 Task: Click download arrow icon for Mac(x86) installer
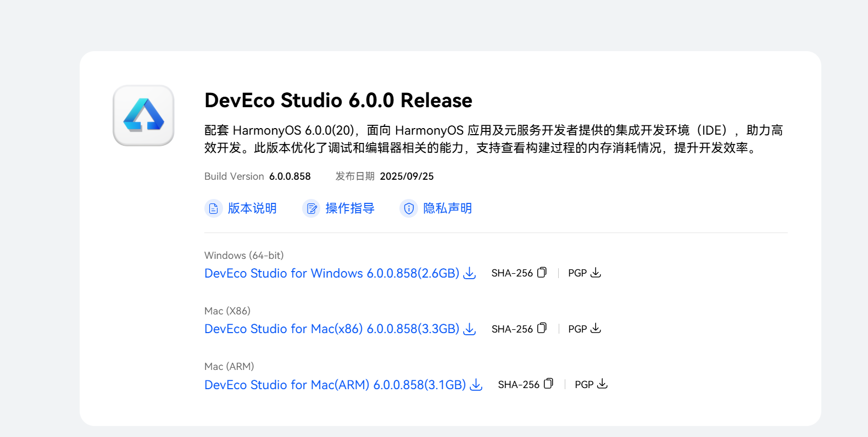click(x=470, y=329)
